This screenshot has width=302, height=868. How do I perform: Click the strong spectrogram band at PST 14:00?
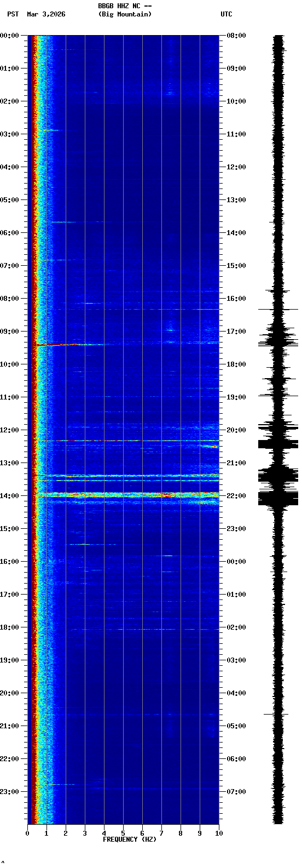tap(129, 495)
